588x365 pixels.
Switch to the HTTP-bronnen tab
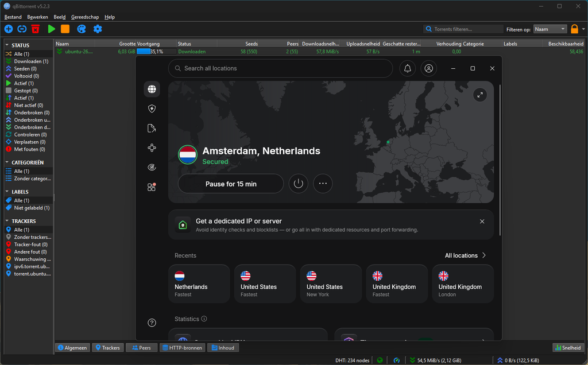click(x=182, y=348)
